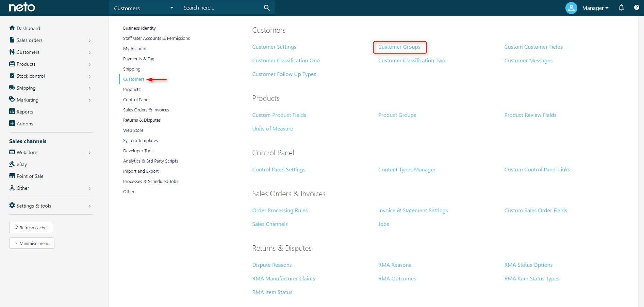Open Jobs link
This screenshot has width=644, height=307.
[383, 224]
